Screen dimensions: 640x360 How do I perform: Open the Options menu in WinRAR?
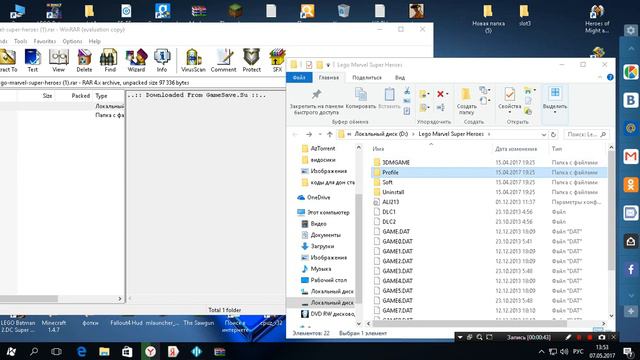click(72, 41)
